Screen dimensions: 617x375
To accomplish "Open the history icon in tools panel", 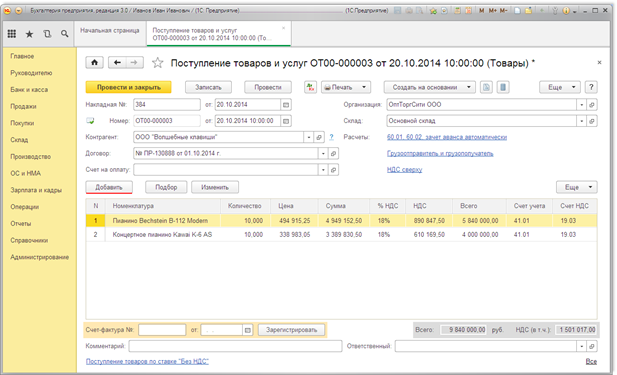I will pyautogui.click(x=47, y=34).
